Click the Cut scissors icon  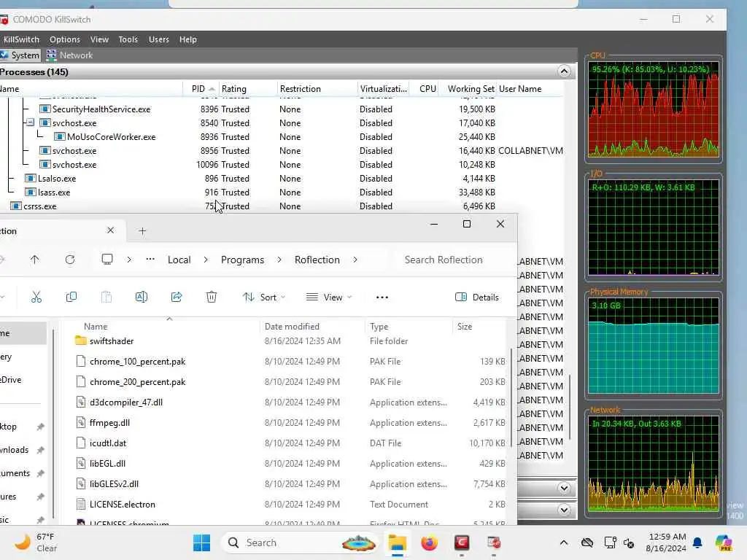pyautogui.click(x=36, y=297)
